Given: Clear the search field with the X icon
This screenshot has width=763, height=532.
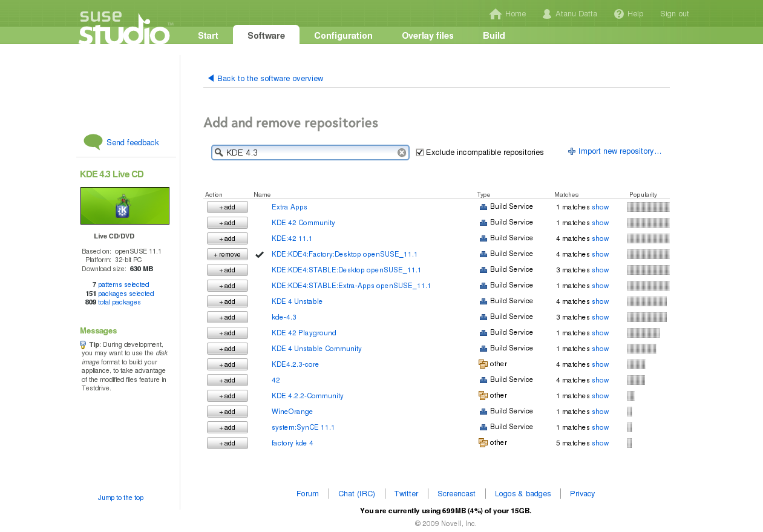Looking at the screenshot, I should (x=402, y=153).
